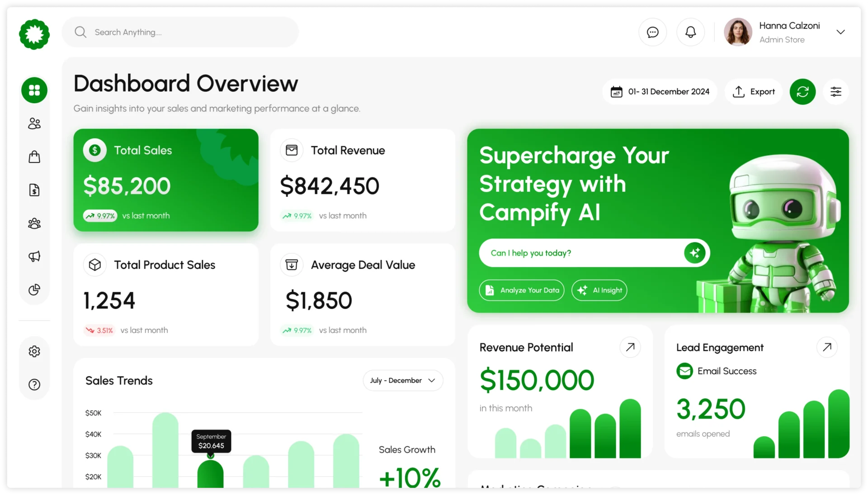This screenshot has width=868, height=495.
Task: Click the 3,250 emails opened figure
Action: point(711,409)
